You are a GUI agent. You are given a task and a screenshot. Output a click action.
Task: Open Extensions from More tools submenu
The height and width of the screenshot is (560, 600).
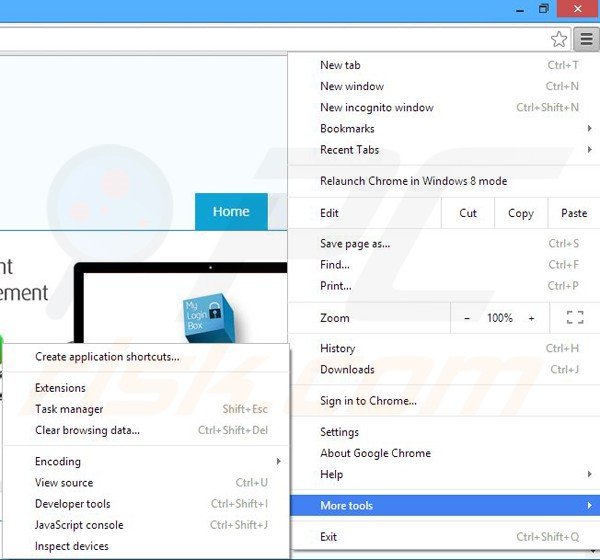tap(146, 388)
